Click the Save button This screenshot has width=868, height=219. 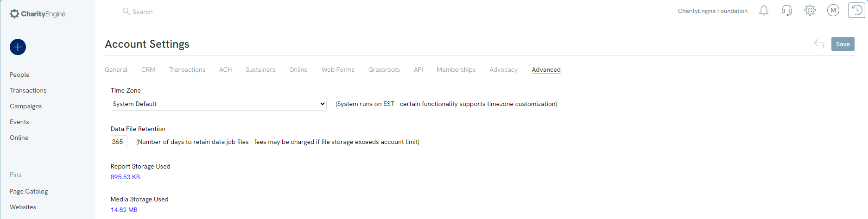pyautogui.click(x=843, y=44)
